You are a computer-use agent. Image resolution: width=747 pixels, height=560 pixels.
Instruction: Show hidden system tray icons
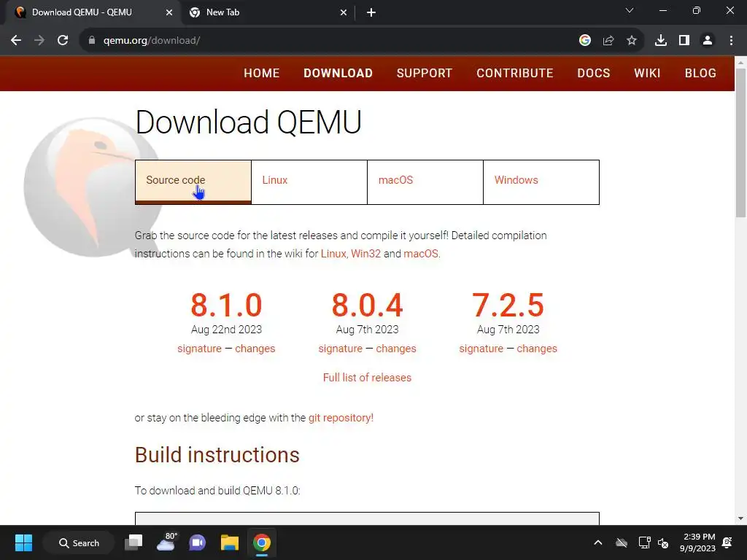598,542
